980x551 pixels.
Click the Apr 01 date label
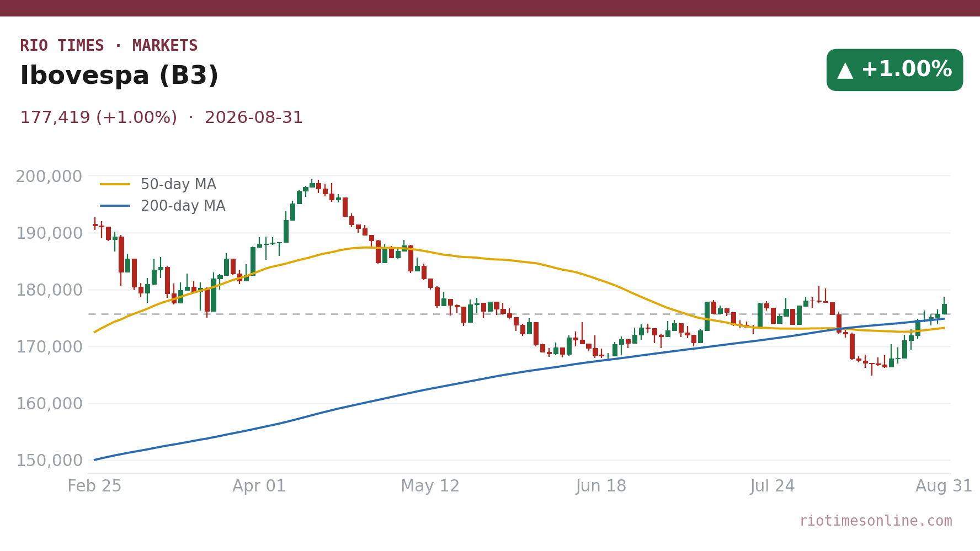pos(259,486)
